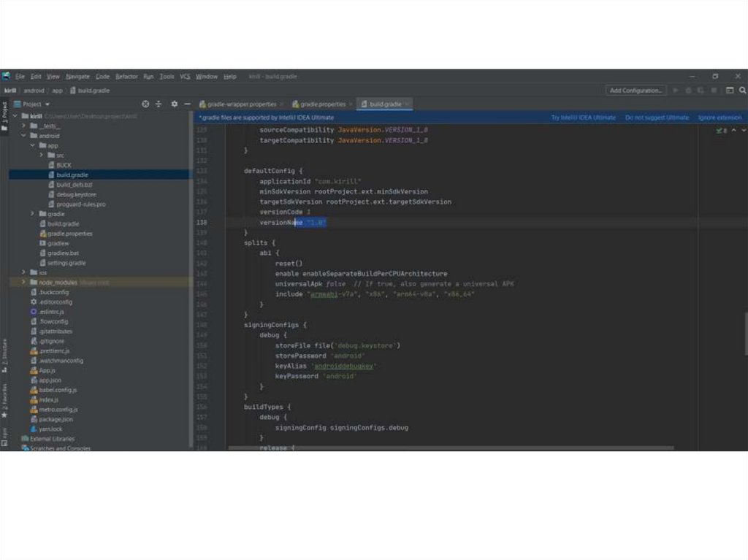The width and height of the screenshot is (748, 560).
Task: Select .gitignore in project tree
Action: point(47,341)
